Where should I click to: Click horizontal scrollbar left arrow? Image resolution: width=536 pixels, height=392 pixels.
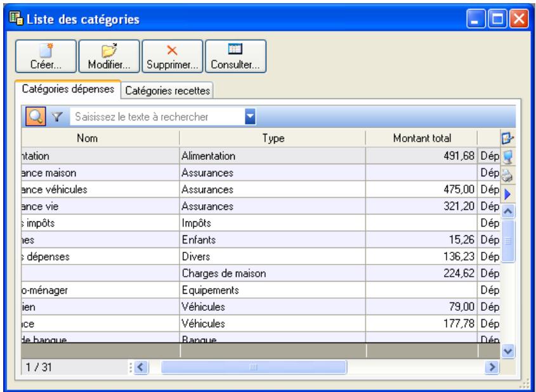click(x=141, y=367)
